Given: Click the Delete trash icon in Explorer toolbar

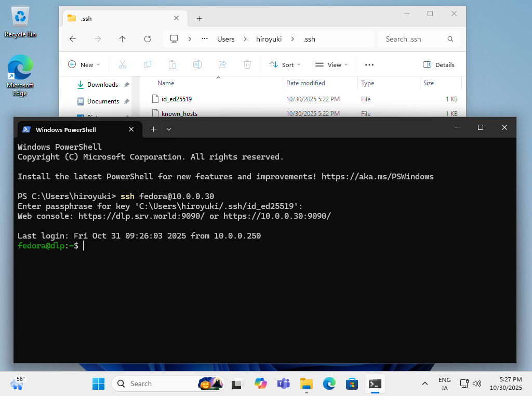Looking at the screenshot, I should pos(247,65).
